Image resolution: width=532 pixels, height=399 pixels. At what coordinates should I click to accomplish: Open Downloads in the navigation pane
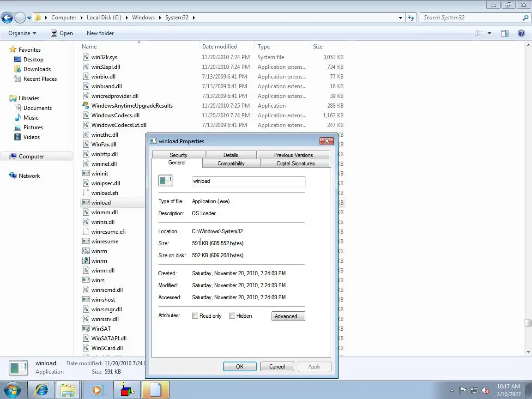click(37, 69)
